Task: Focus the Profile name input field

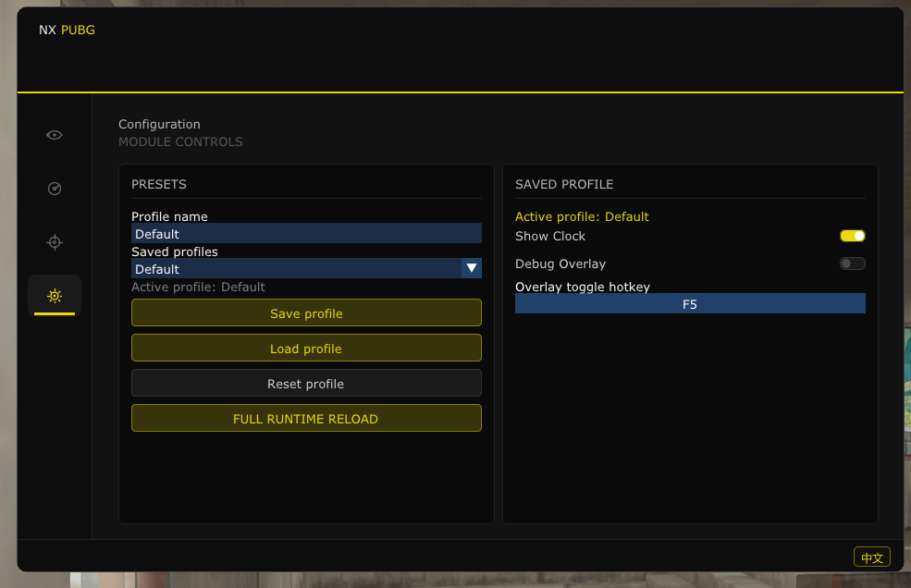Action: (306, 234)
